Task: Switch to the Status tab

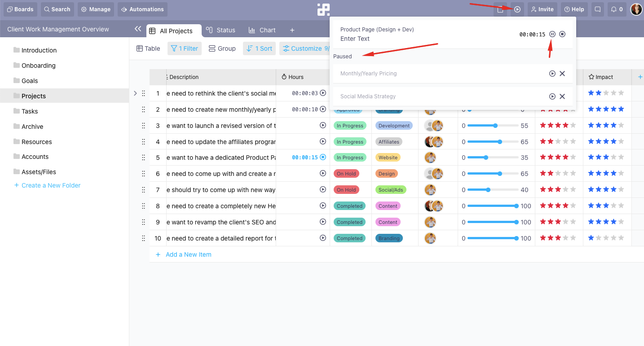Action: point(221,30)
